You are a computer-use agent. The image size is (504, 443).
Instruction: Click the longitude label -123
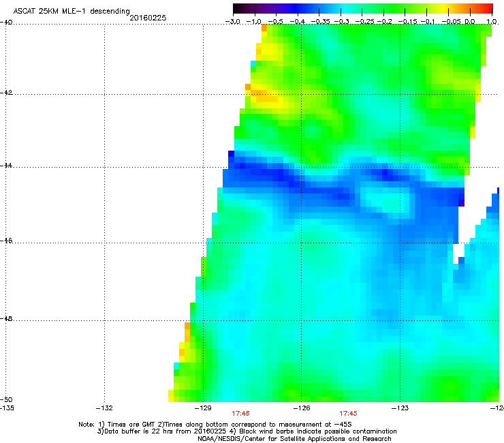[400, 408]
